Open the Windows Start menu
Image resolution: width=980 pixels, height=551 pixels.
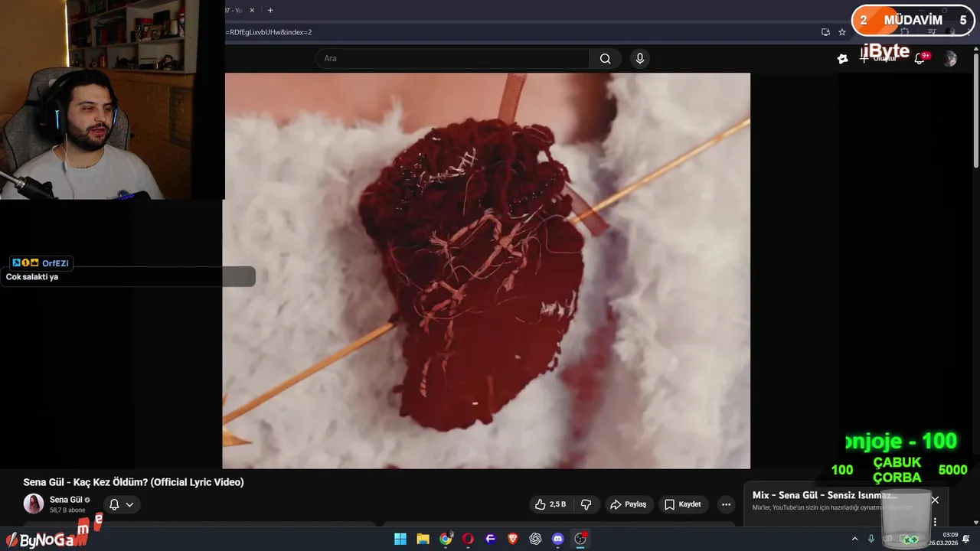click(x=400, y=539)
